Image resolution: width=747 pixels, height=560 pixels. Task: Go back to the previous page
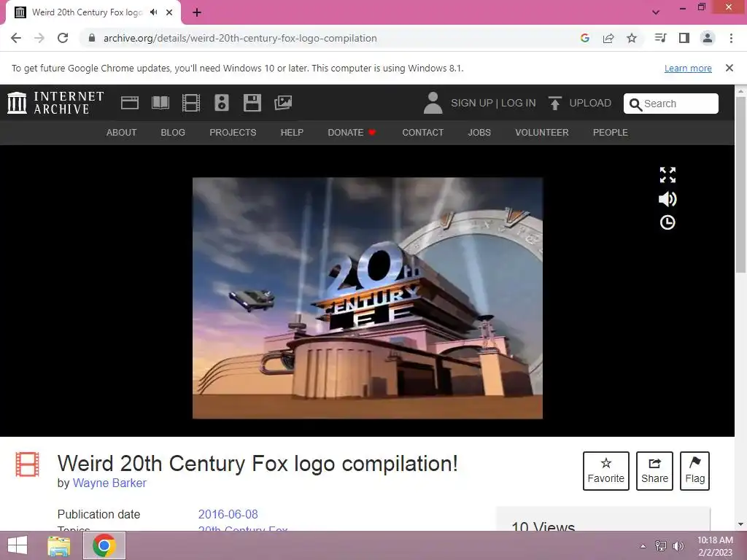(16, 38)
